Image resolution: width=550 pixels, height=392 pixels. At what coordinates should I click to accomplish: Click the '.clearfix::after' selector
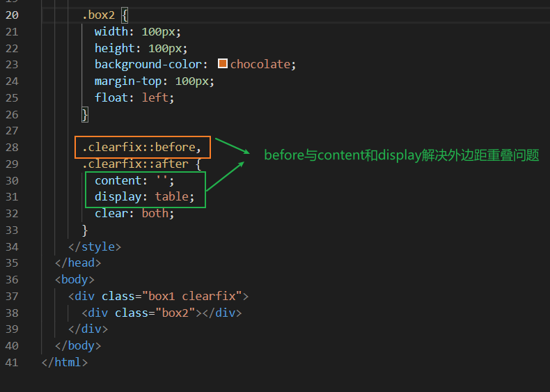(135, 164)
